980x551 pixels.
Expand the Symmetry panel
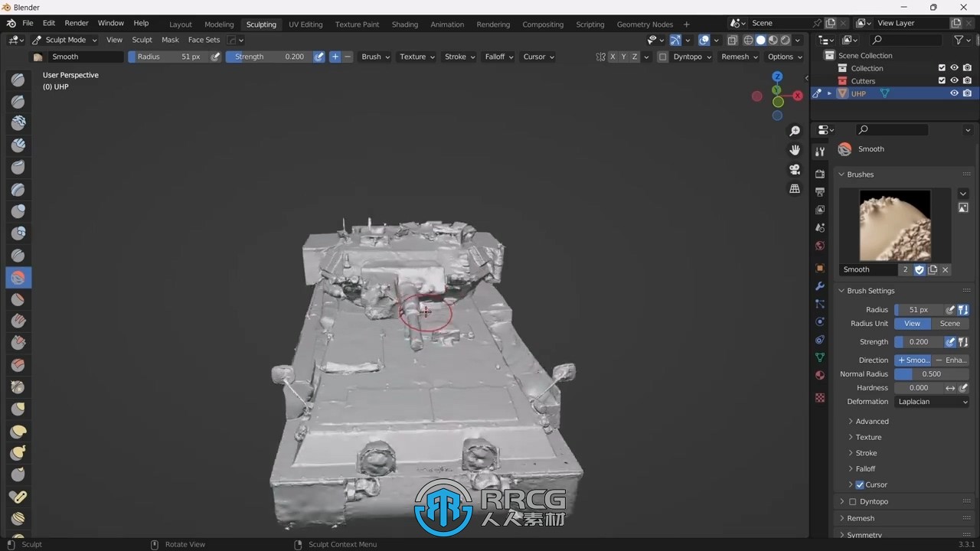coord(864,535)
